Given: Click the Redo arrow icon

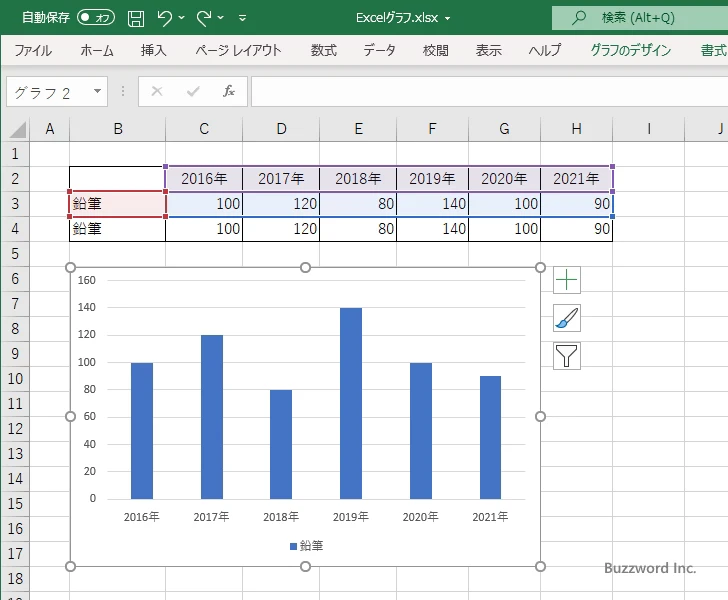Looking at the screenshot, I should [204, 18].
